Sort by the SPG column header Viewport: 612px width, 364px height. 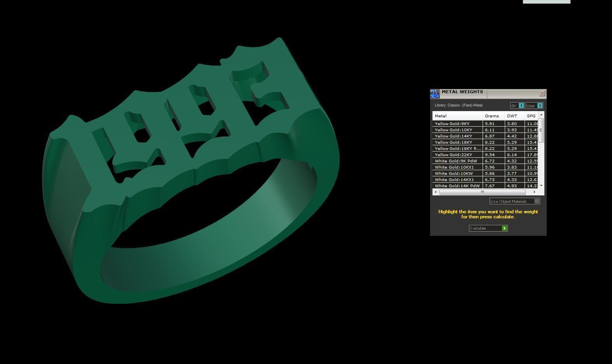[532, 116]
